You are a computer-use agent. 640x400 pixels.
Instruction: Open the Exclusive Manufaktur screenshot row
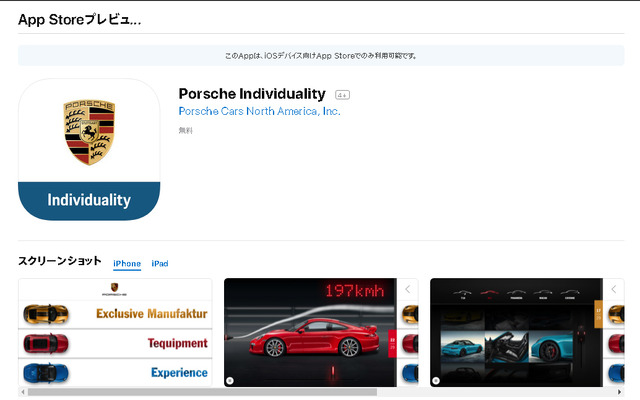[116, 314]
